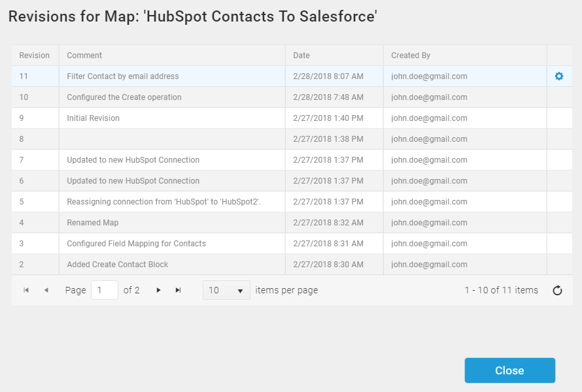The image size is (582, 392).
Task: Select the 'Renamed Map' comment
Action: coord(93,223)
